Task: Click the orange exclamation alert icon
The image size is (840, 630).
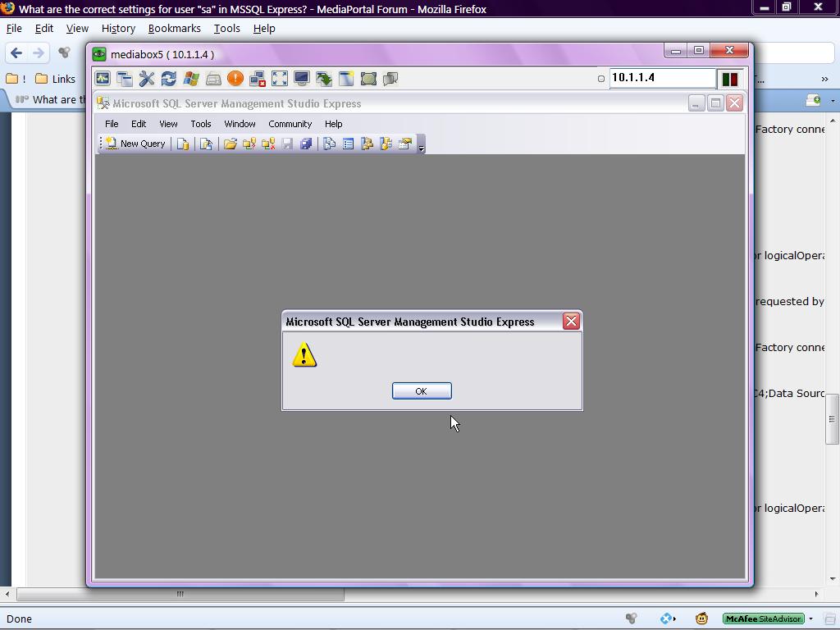Action: (235, 79)
